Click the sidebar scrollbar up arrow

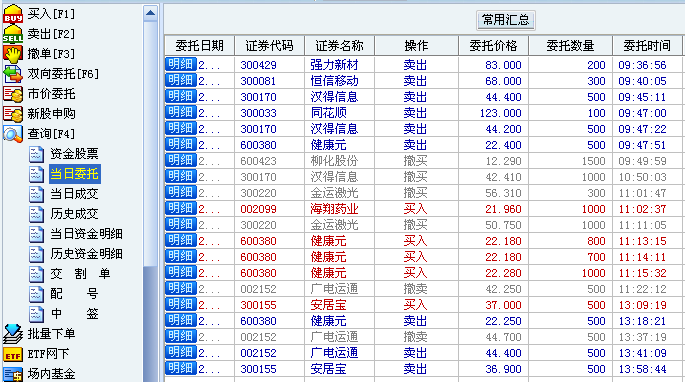click(x=150, y=13)
